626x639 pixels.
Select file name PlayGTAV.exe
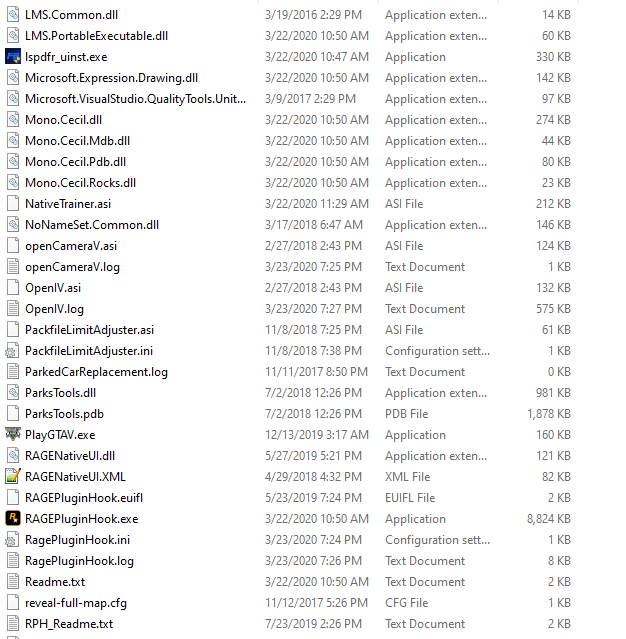(x=60, y=434)
